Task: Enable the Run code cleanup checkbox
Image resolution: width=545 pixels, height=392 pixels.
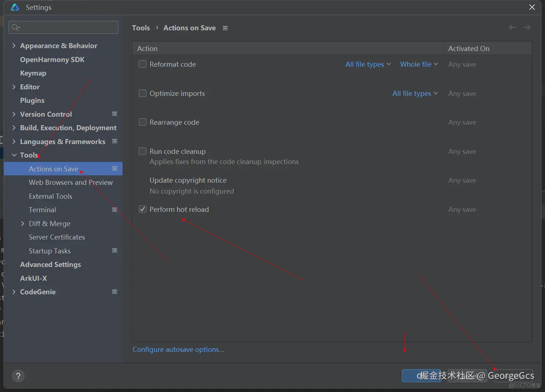Action: pyautogui.click(x=143, y=151)
